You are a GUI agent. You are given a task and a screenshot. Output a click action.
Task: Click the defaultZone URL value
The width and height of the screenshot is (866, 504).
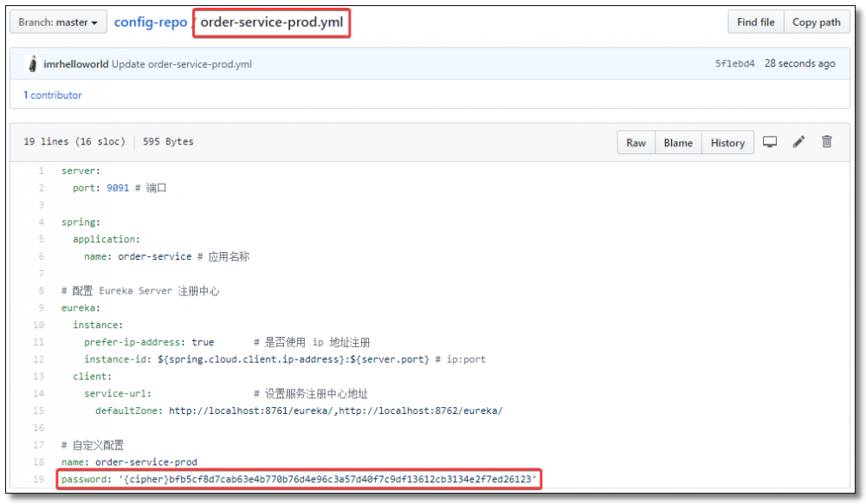click(336, 410)
